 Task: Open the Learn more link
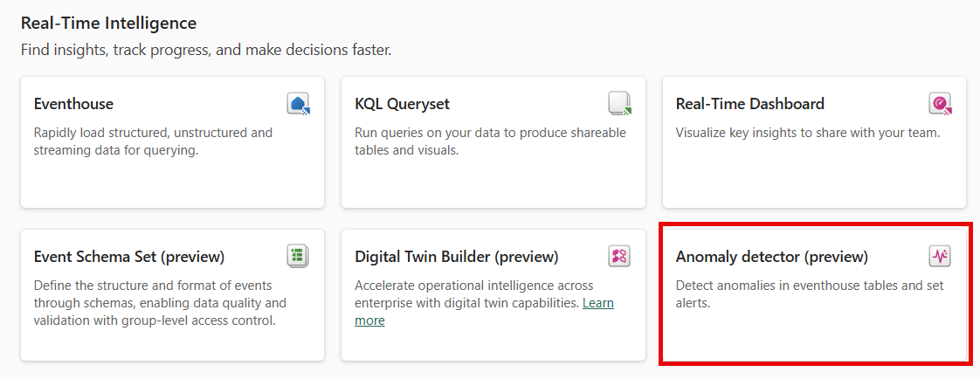[x=485, y=312]
